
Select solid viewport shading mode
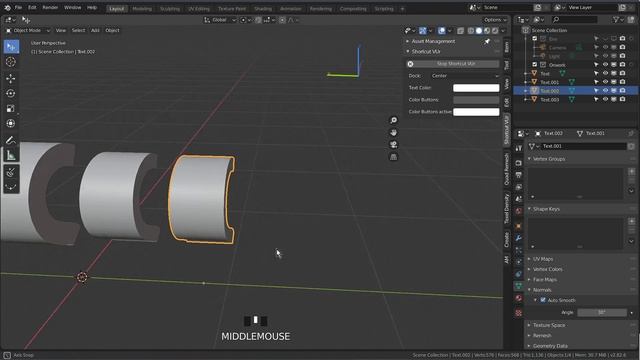click(479, 31)
